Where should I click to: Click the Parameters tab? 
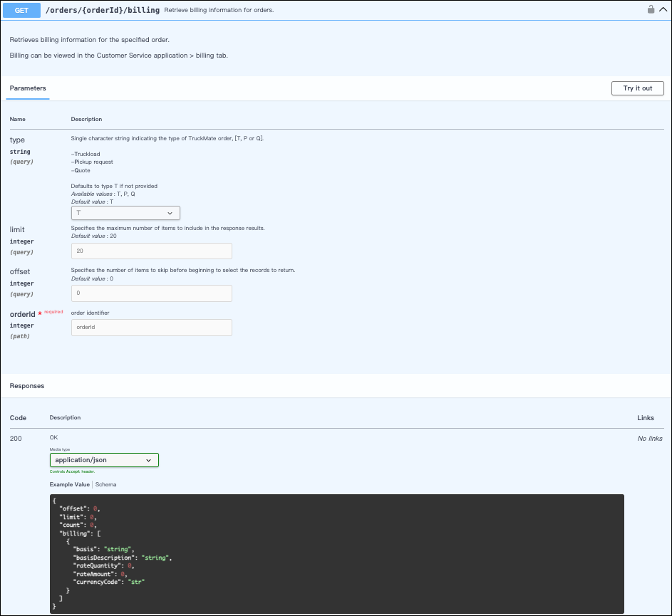[x=27, y=88]
